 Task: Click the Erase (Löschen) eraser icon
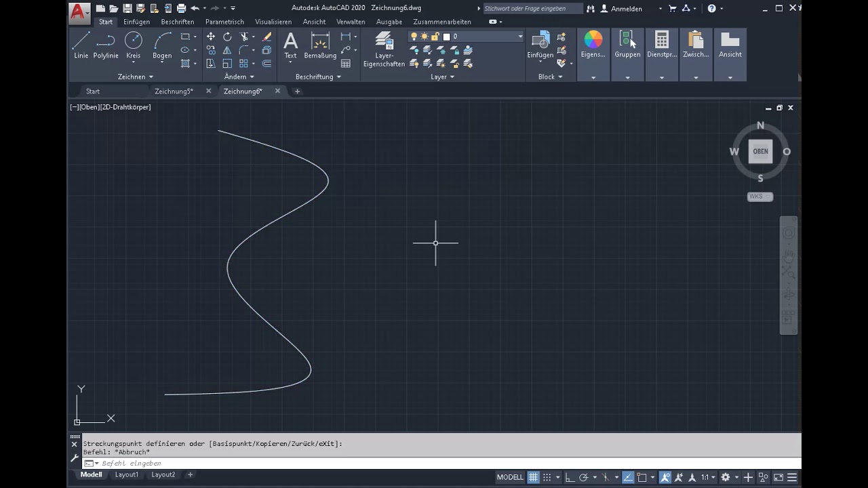[267, 37]
